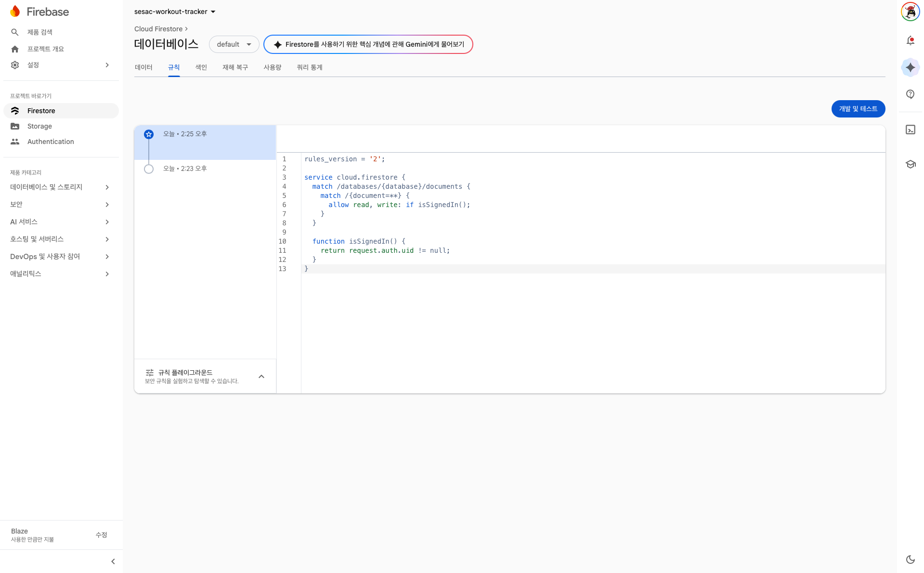Open the learning graduation cap icon
This screenshot has height=573, width=924.
pos(910,164)
